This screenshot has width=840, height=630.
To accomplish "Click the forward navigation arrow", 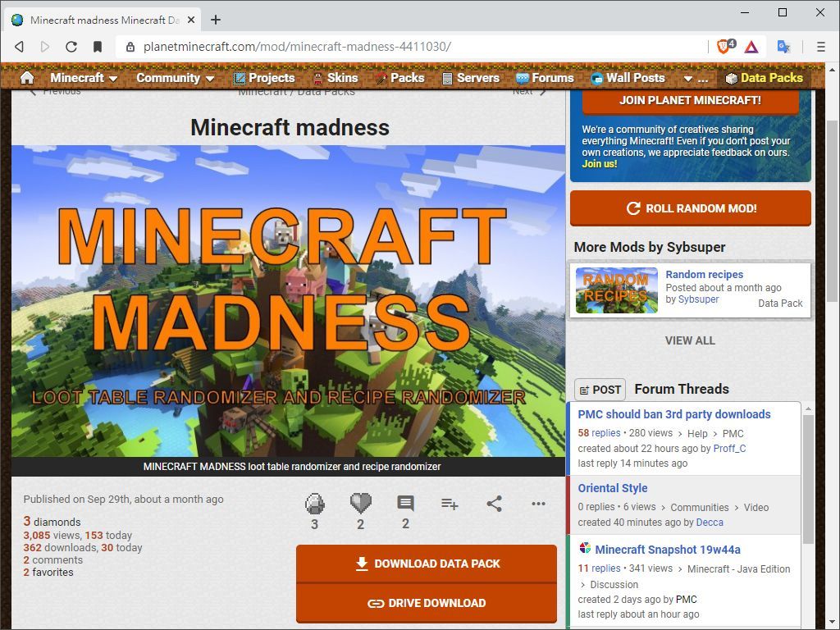I will [x=45, y=47].
